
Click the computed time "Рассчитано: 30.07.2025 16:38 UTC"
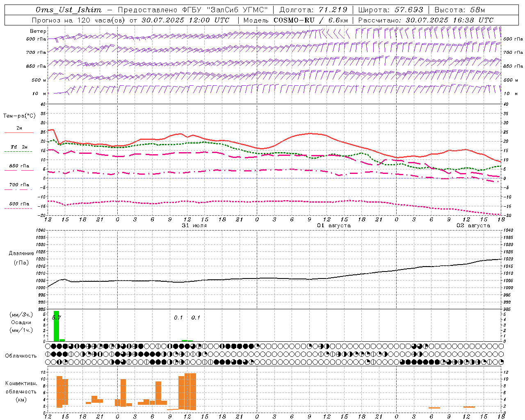pos(426,20)
